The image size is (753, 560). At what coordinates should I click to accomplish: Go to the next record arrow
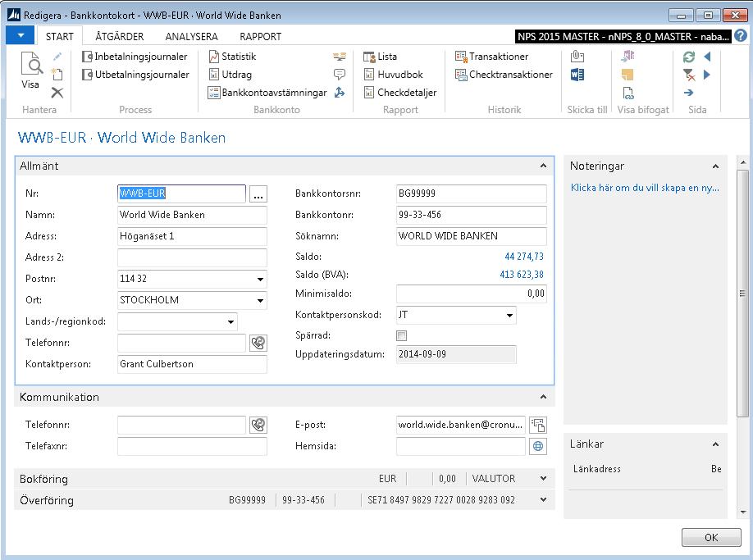[x=707, y=75]
